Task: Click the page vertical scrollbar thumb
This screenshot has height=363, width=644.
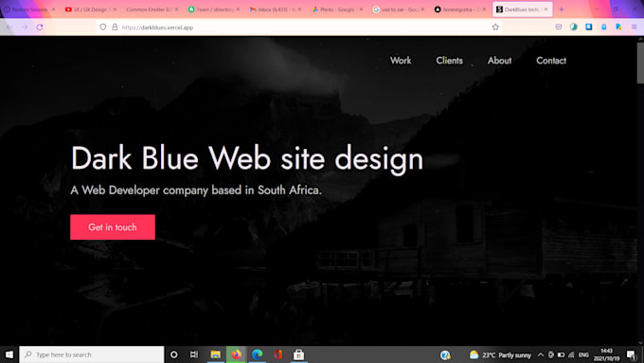Action: point(640,62)
